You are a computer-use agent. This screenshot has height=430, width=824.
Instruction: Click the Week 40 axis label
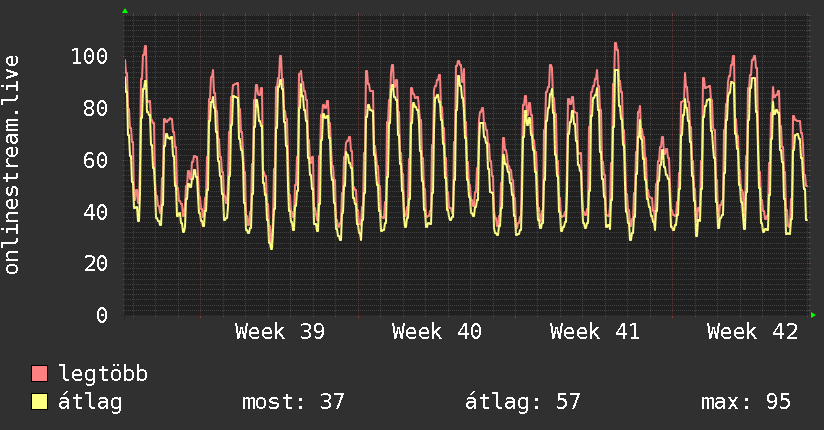437,332
